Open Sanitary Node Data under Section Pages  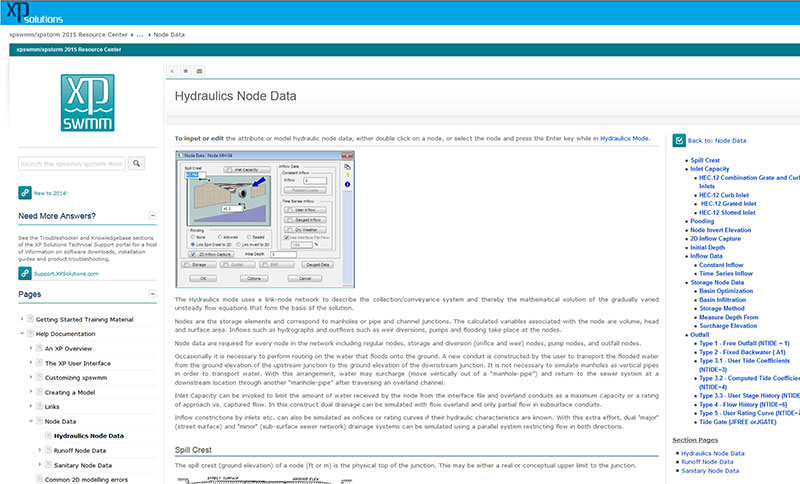click(x=710, y=471)
